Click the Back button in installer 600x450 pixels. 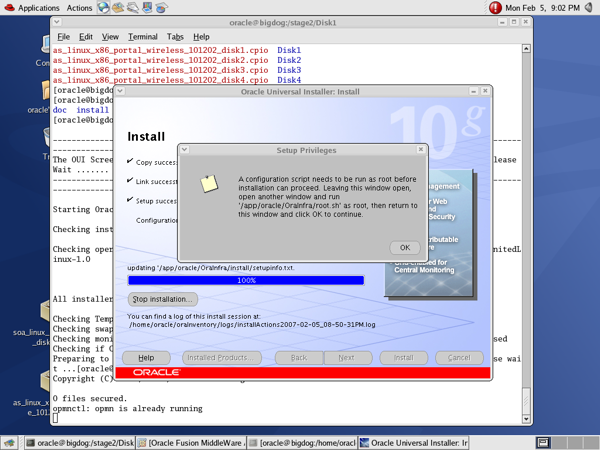299,358
